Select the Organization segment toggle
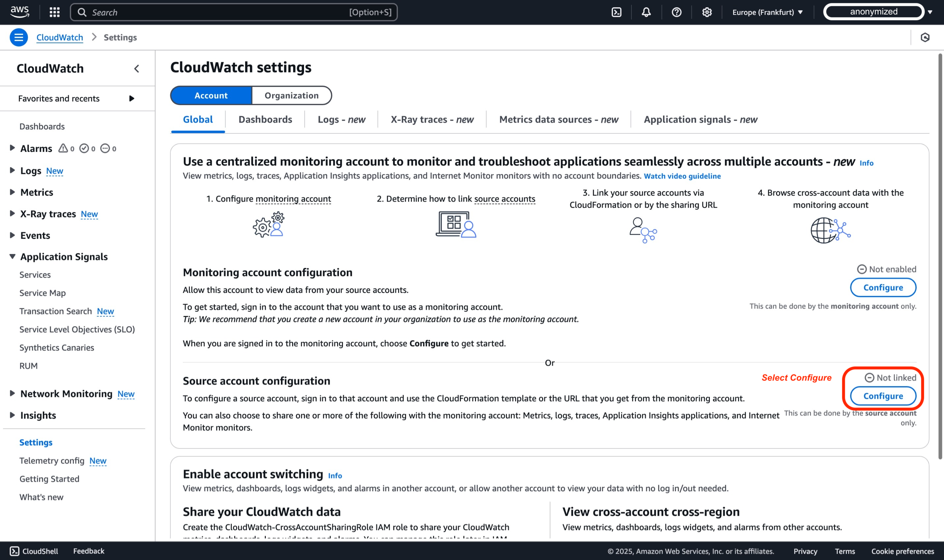Image resolution: width=944 pixels, height=560 pixels. (292, 96)
